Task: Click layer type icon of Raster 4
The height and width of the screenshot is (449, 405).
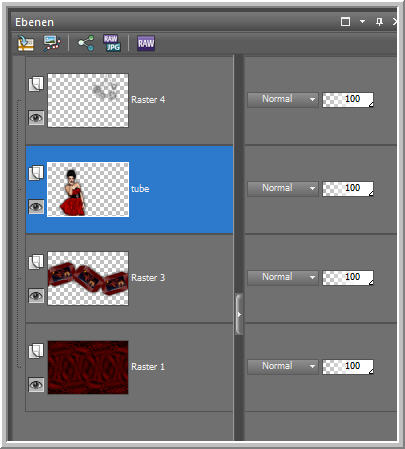Action: click(x=36, y=84)
